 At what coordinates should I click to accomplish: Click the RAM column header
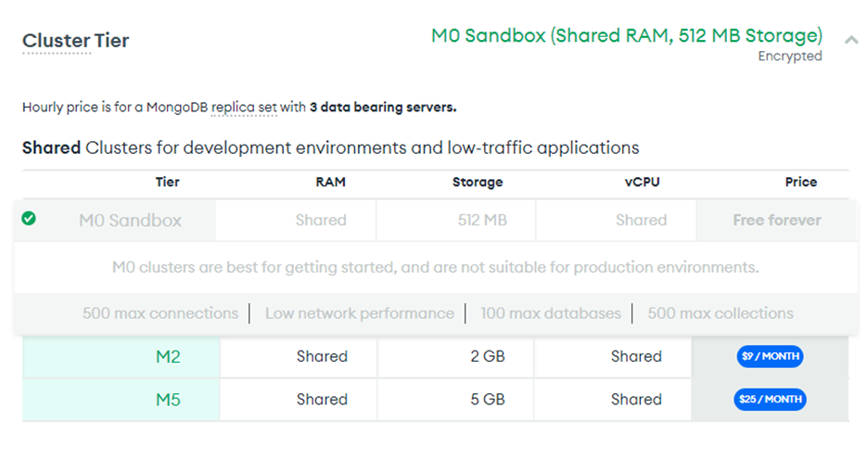click(330, 182)
